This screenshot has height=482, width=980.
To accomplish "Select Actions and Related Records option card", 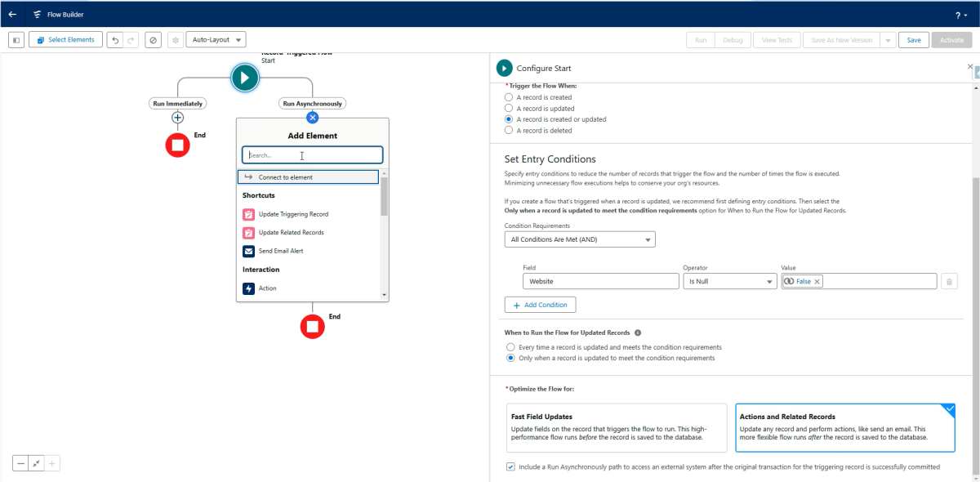I will coord(845,428).
